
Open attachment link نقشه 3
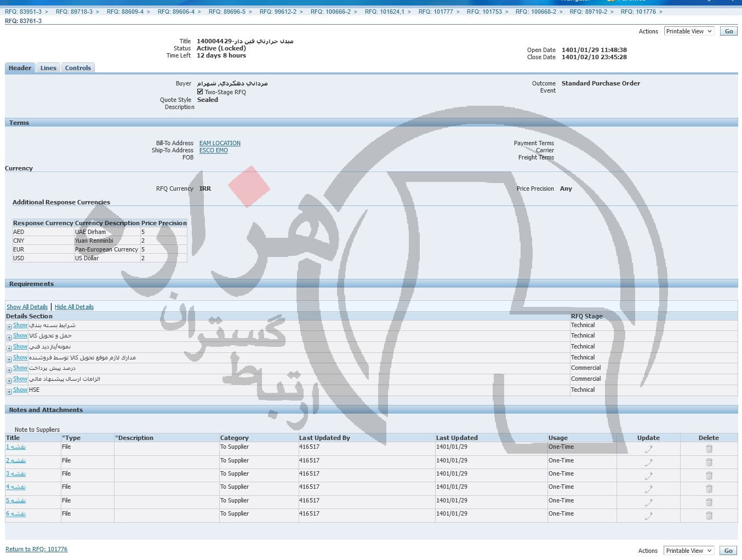coord(16,473)
